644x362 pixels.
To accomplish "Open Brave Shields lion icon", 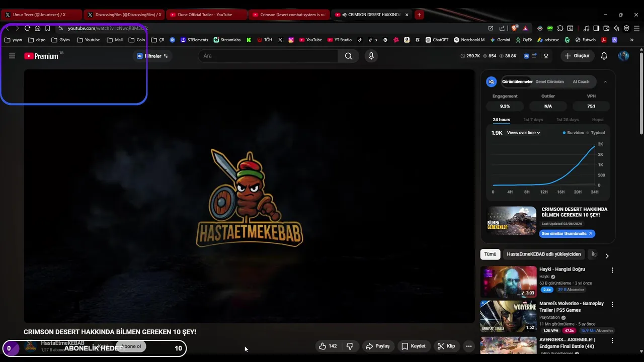I will coord(514,28).
